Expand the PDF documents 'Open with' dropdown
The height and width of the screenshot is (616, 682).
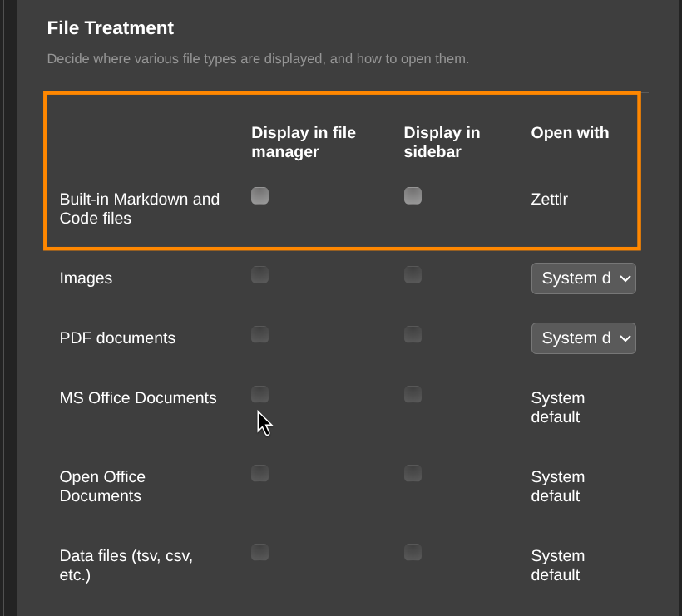coord(583,338)
